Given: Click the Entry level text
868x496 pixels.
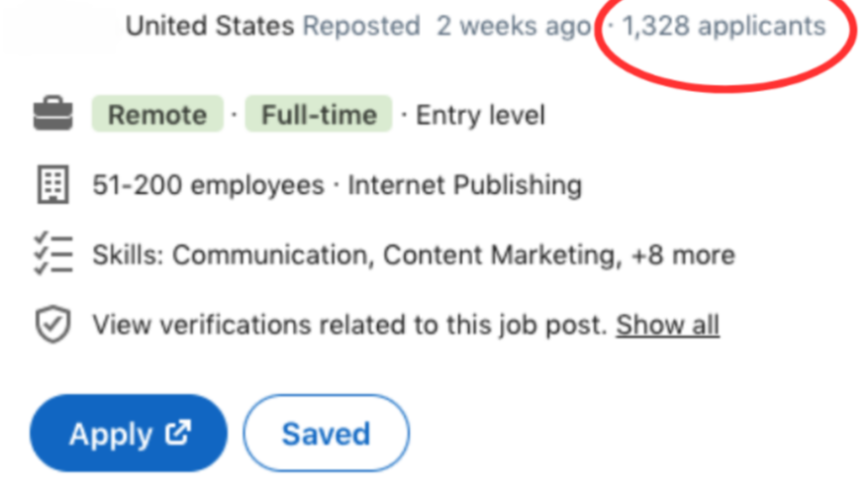Looking at the screenshot, I should tap(480, 115).
